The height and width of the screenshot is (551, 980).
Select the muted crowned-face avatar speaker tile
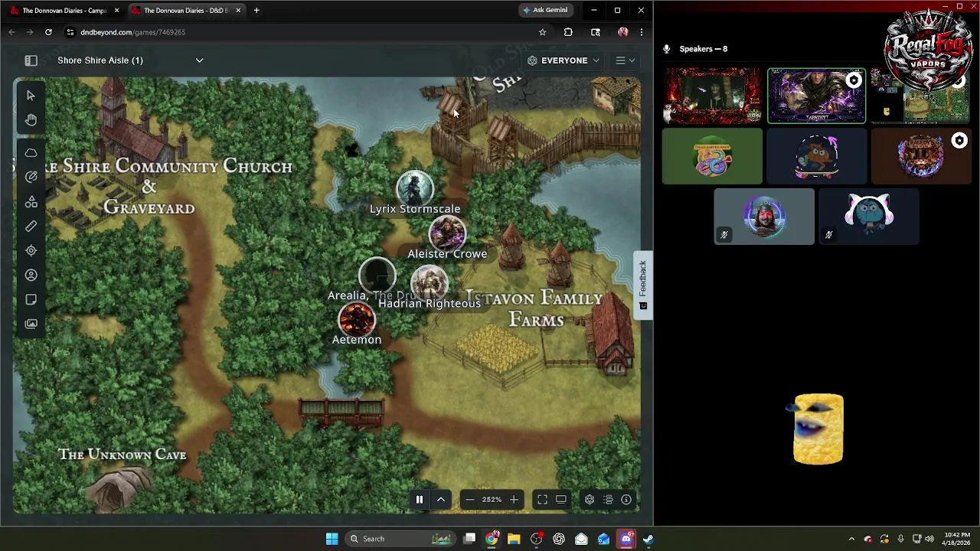pyautogui.click(x=764, y=217)
